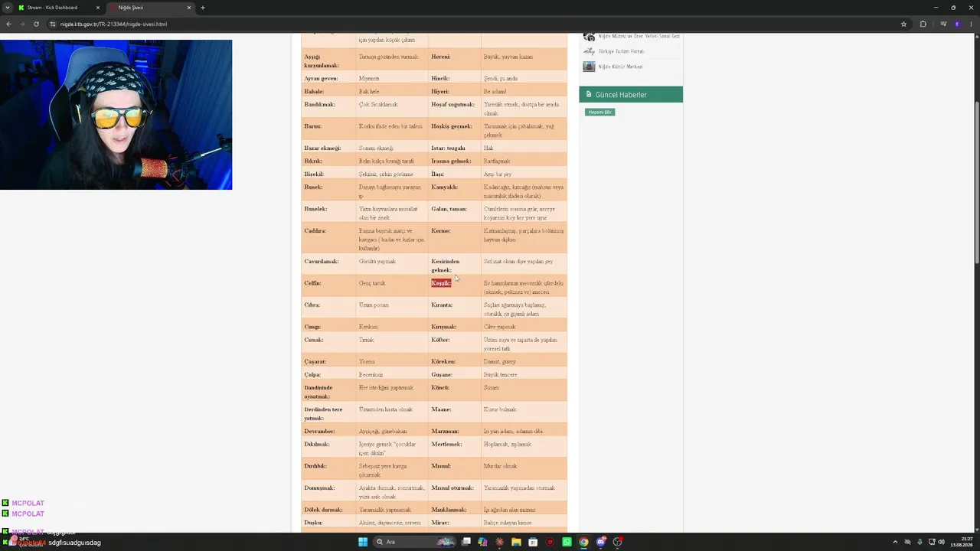Select the Niğde Şivesi browser tab
Image resolution: width=980 pixels, height=551 pixels.
pyautogui.click(x=150, y=8)
